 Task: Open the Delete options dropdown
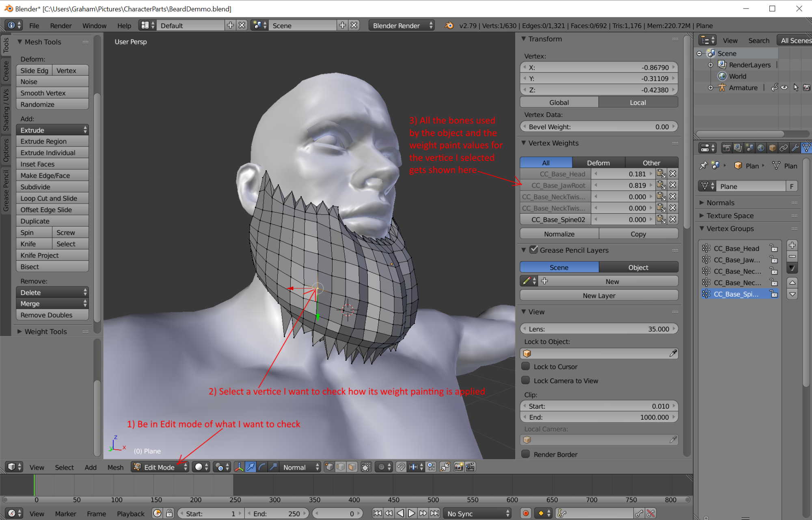click(x=52, y=292)
